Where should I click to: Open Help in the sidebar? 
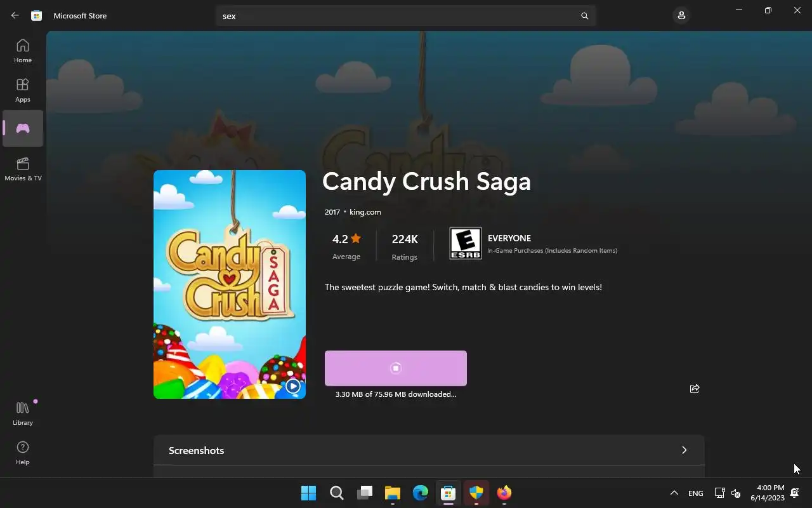23,453
